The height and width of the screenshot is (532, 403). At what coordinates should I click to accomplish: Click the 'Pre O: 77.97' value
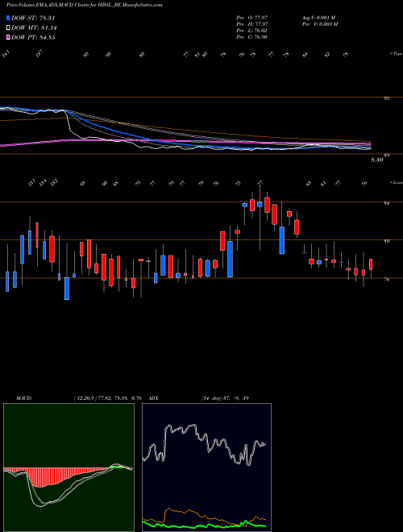point(252,17)
